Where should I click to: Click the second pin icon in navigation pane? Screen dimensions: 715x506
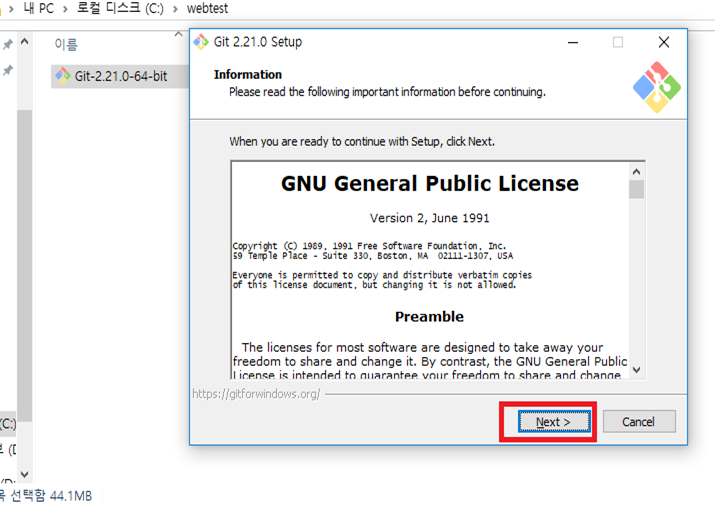point(8,70)
